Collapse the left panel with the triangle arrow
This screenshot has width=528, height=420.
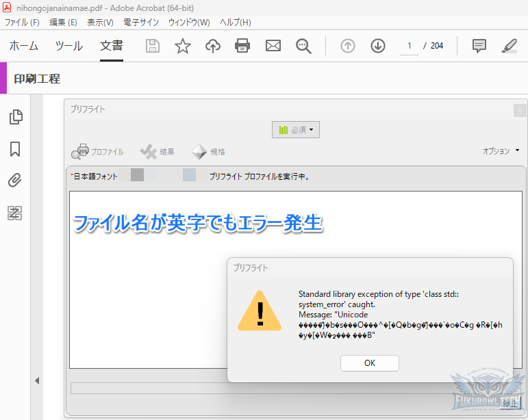pos(37,380)
